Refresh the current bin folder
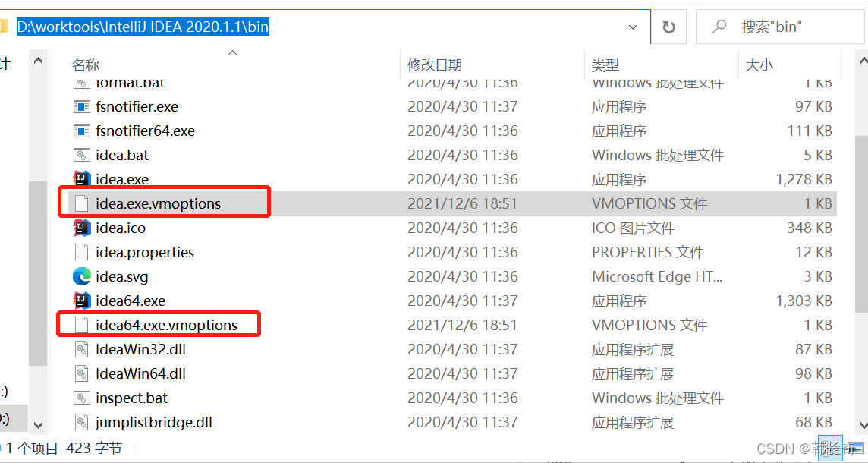Viewport: 868px width, 463px height. pyautogui.click(x=669, y=27)
